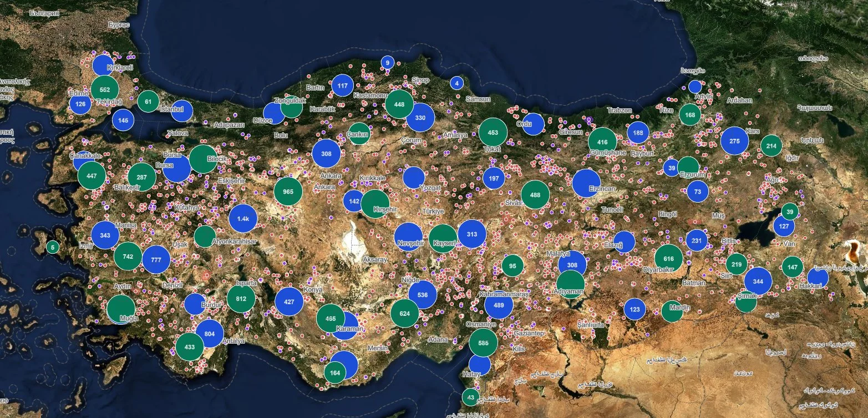Click the blue 197 cluster marker
The height and width of the screenshot is (418, 868).
tap(494, 178)
